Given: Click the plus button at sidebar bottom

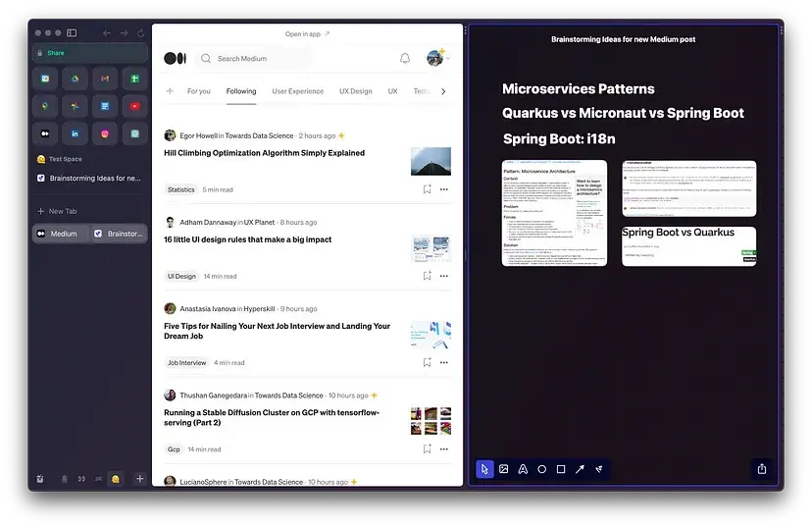Looking at the screenshot, I should (139, 479).
